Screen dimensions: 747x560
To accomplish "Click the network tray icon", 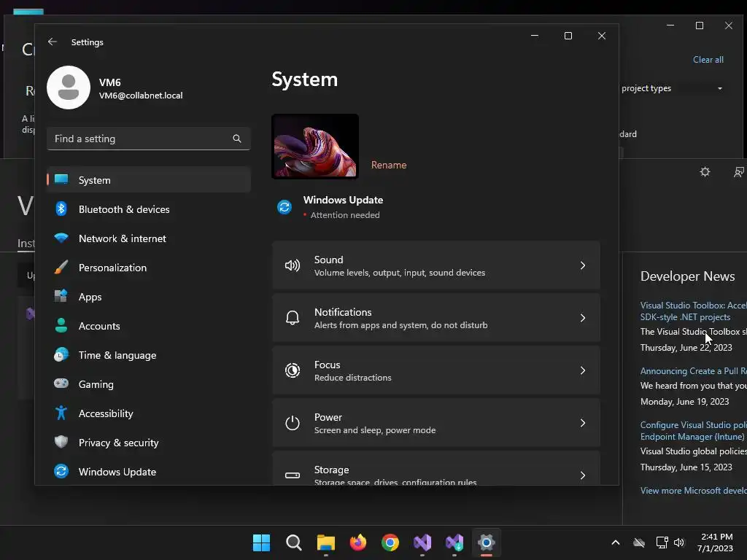I will coord(662,542).
